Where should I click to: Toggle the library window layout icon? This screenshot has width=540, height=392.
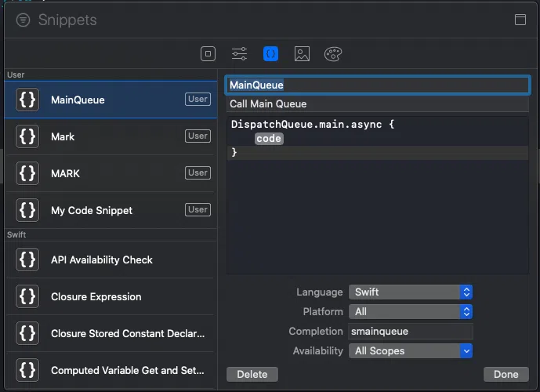coord(520,20)
